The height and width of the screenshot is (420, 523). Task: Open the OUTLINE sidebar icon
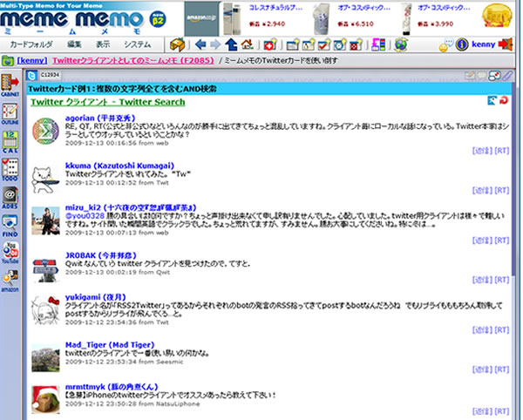pyautogui.click(x=10, y=113)
